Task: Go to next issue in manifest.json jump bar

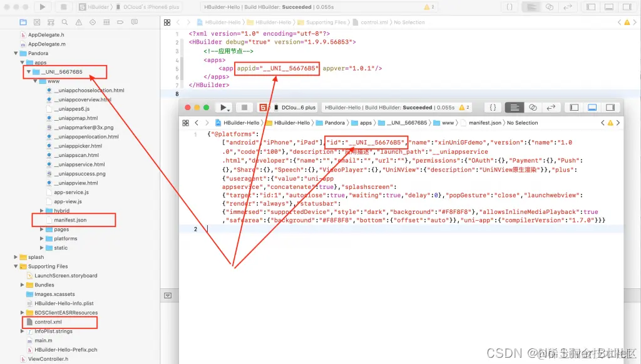Action: point(618,123)
